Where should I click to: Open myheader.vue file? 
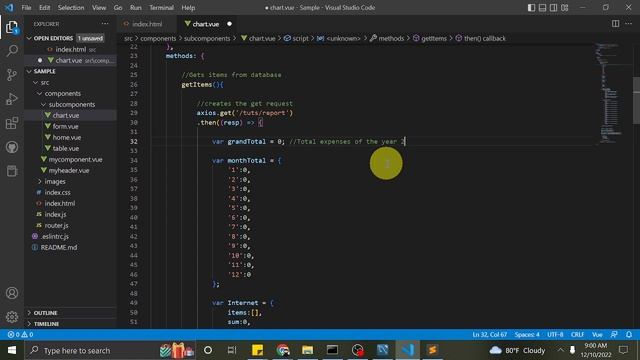(70, 171)
